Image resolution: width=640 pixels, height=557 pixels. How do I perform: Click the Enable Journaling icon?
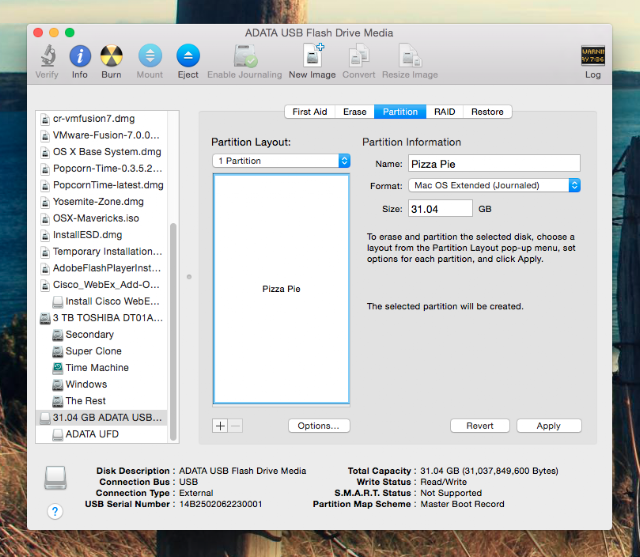tap(245, 56)
